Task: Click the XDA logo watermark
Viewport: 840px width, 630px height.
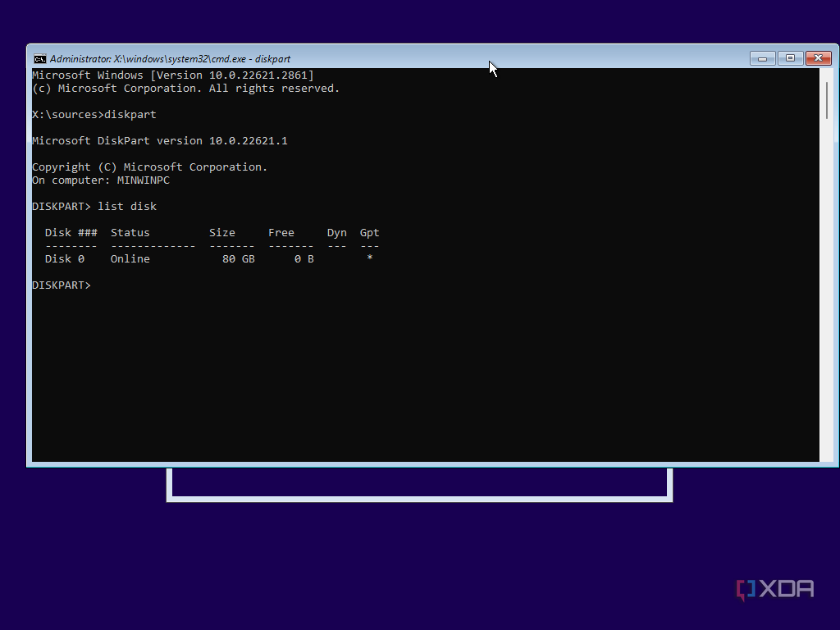Action: tap(772, 588)
